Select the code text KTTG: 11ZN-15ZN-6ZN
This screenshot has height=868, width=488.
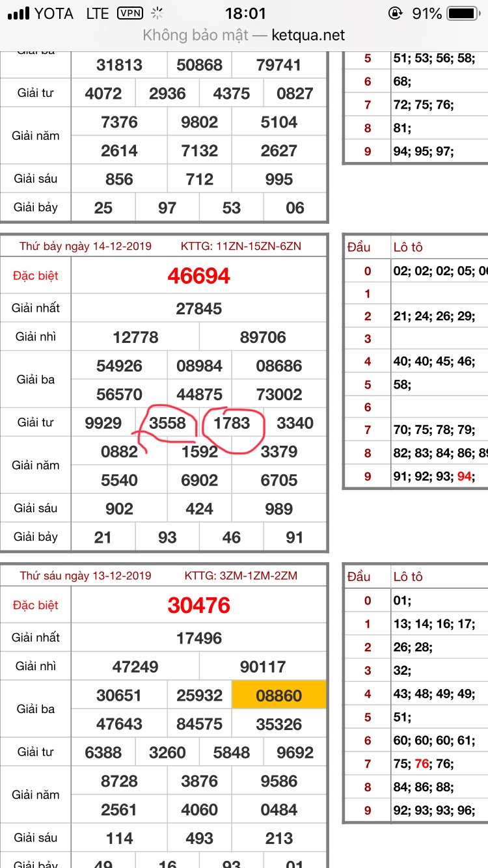click(241, 246)
